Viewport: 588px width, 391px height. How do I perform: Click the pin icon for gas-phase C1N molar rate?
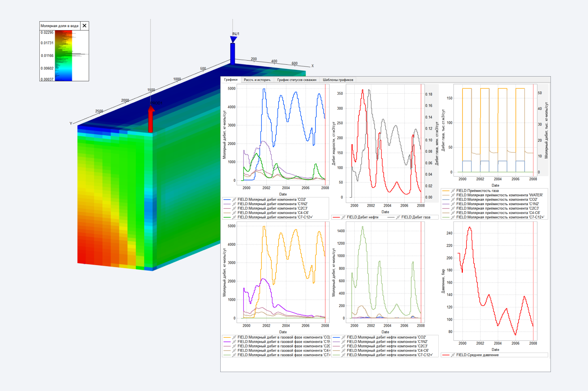[234, 342]
